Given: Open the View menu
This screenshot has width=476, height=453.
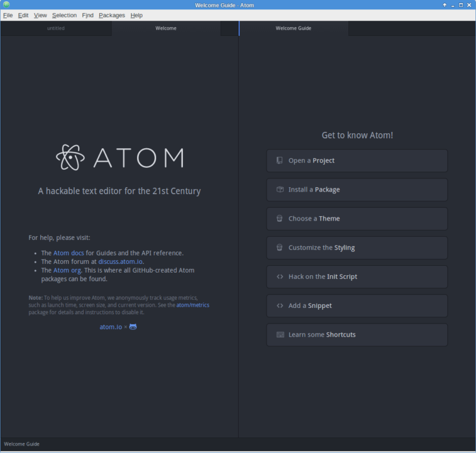Looking at the screenshot, I should point(40,15).
